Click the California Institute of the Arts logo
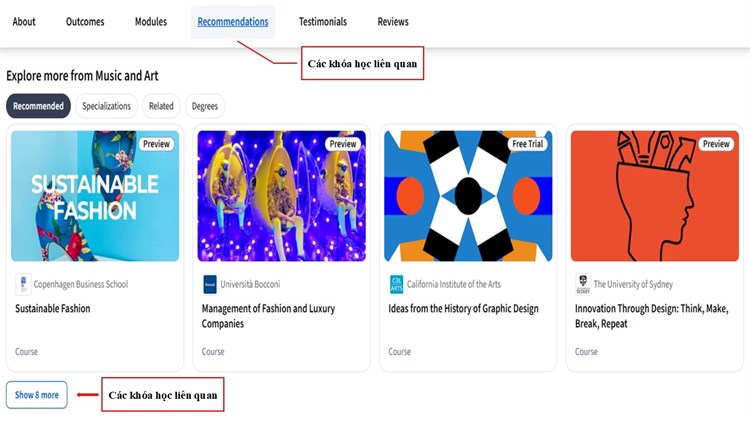 click(396, 284)
